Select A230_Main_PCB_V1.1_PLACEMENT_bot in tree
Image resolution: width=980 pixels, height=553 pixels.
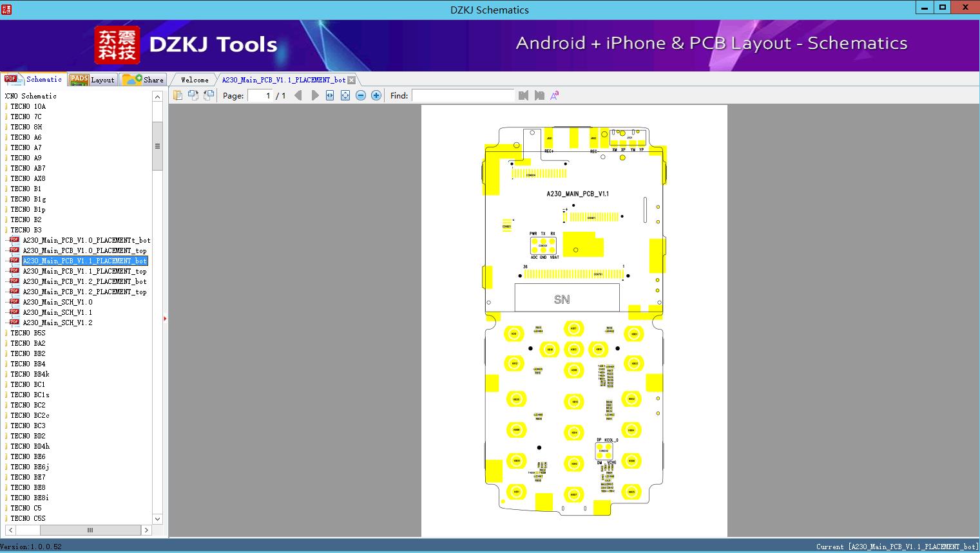point(85,261)
